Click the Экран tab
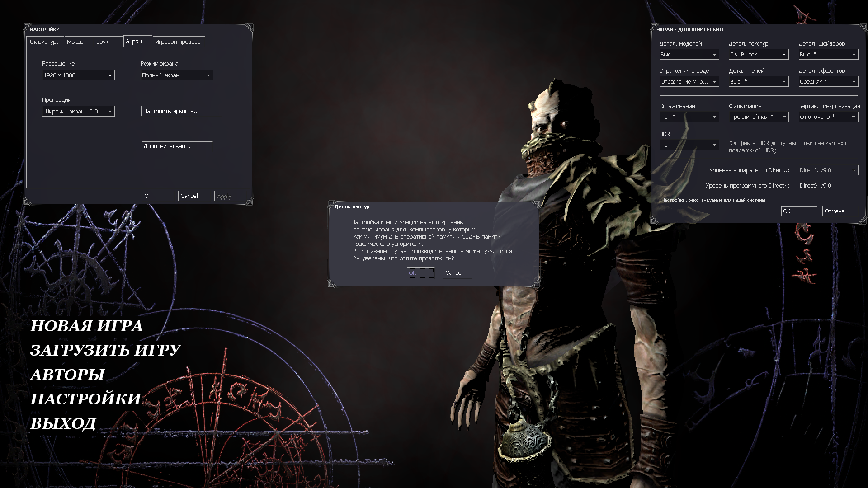The width and height of the screenshot is (868, 488). (x=138, y=42)
